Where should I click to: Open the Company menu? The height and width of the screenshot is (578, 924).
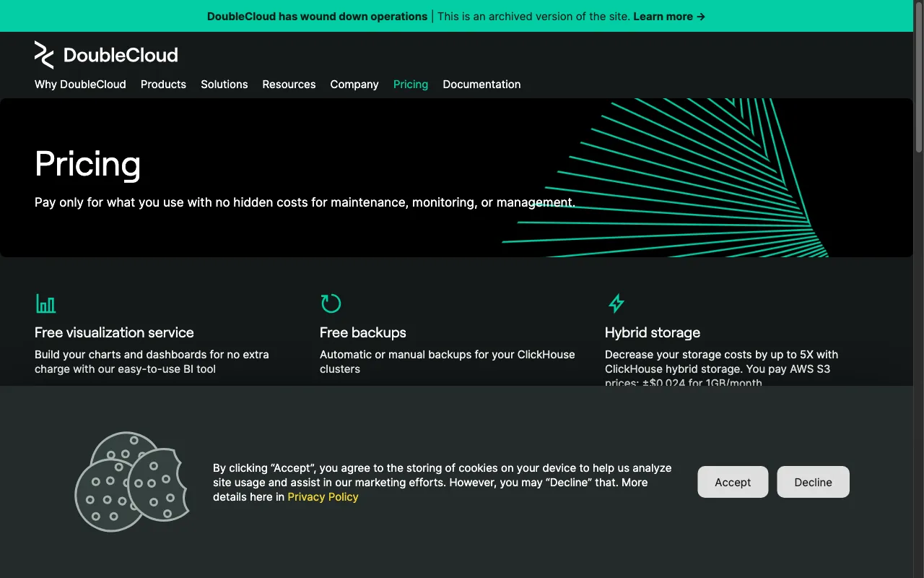pyautogui.click(x=354, y=85)
